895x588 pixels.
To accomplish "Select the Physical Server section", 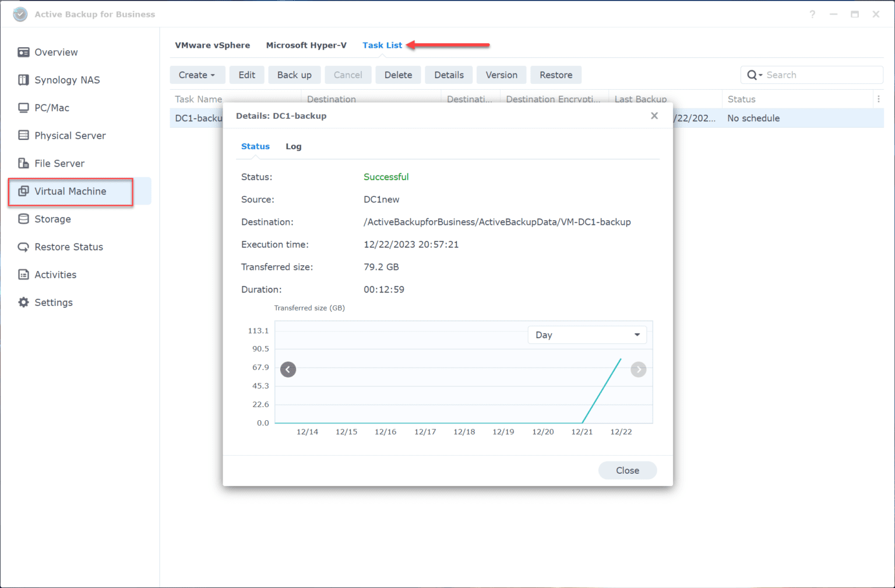I will [x=69, y=135].
